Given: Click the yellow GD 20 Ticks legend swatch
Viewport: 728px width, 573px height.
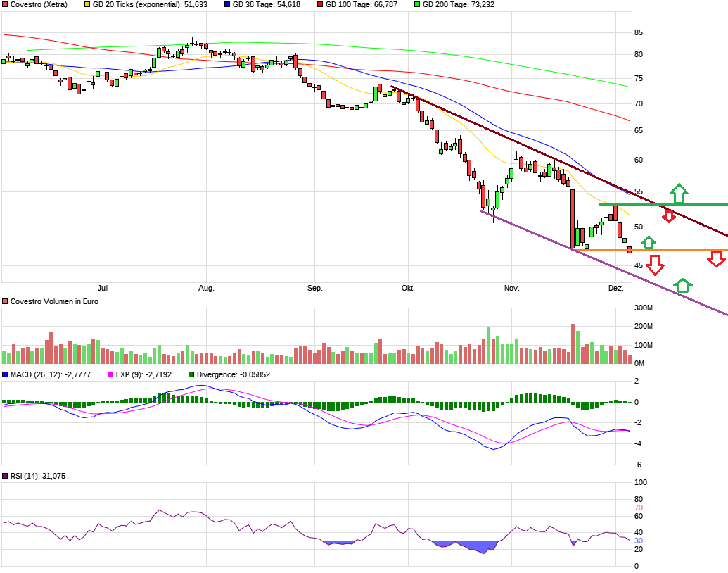Looking at the screenshot, I should click(87, 5).
